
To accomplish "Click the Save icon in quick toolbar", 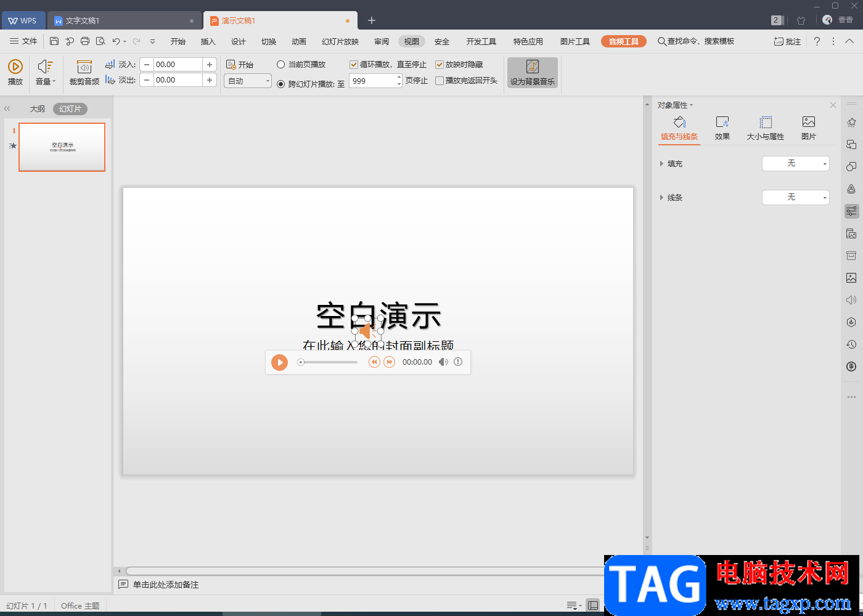I will pos(54,41).
